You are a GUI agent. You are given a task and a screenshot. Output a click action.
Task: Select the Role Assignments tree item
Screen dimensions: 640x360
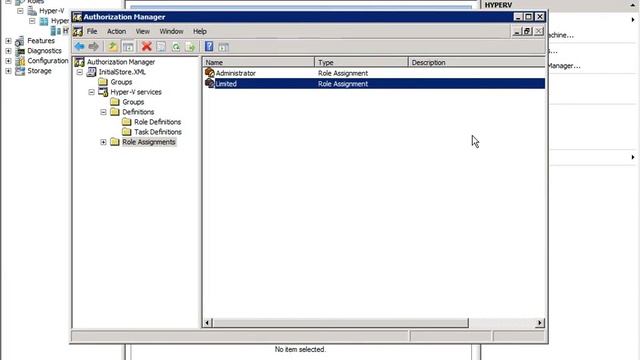149,142
